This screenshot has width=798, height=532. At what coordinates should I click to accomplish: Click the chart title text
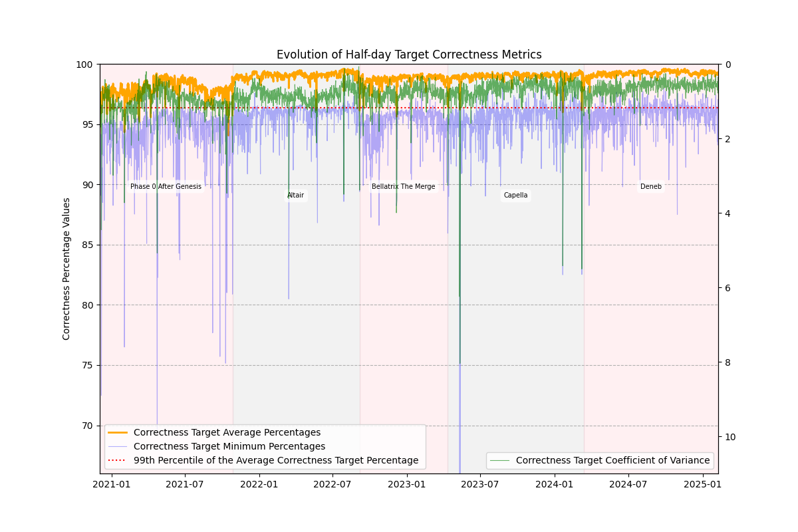point(409,55)
